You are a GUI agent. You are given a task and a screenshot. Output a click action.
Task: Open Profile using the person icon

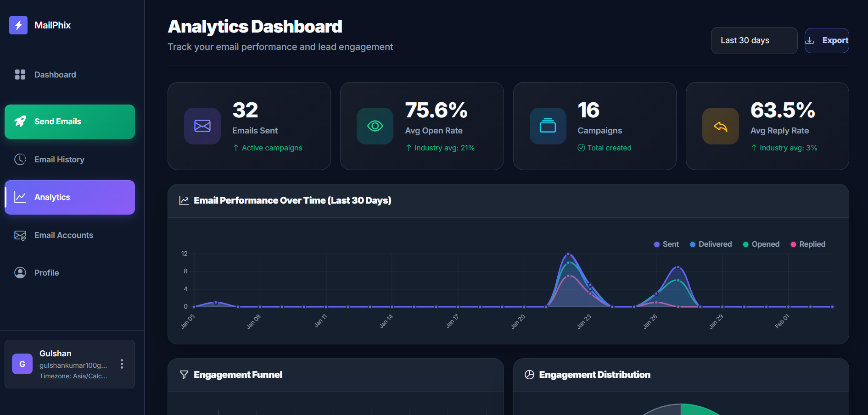pos(20,272)
